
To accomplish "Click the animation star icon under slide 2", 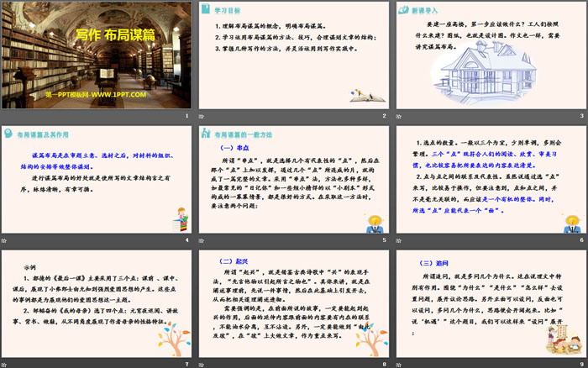I will [202, 116].
